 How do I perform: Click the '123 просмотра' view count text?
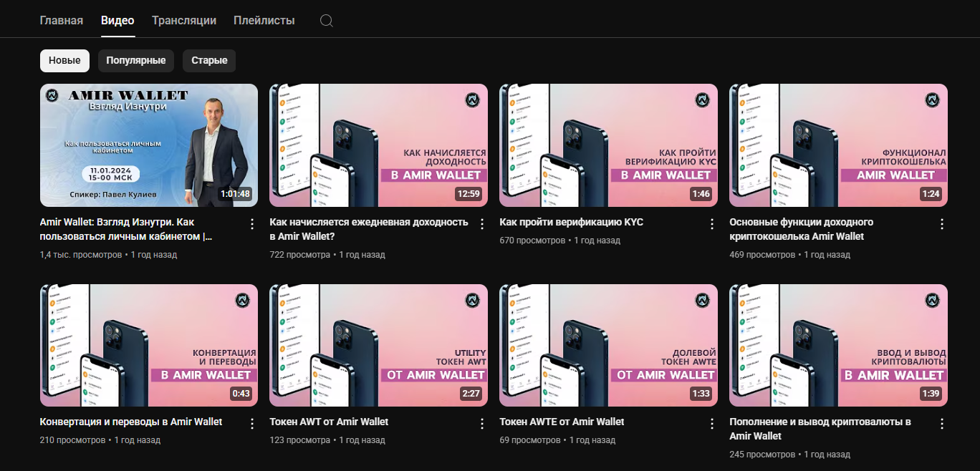[300, 440]
